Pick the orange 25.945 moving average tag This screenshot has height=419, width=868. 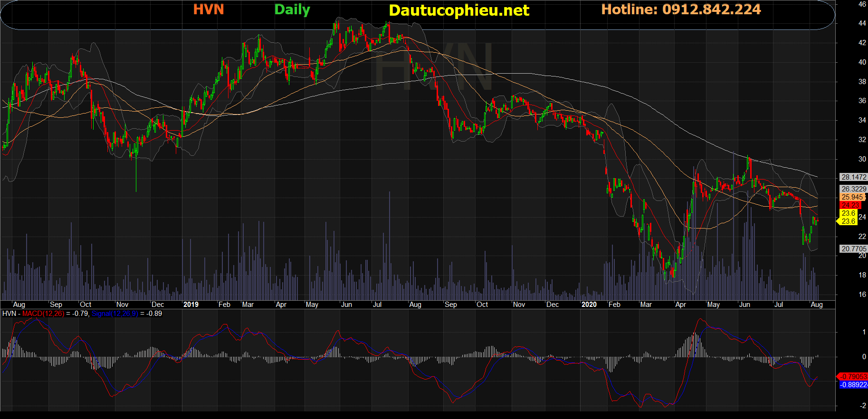click(852, 197)
